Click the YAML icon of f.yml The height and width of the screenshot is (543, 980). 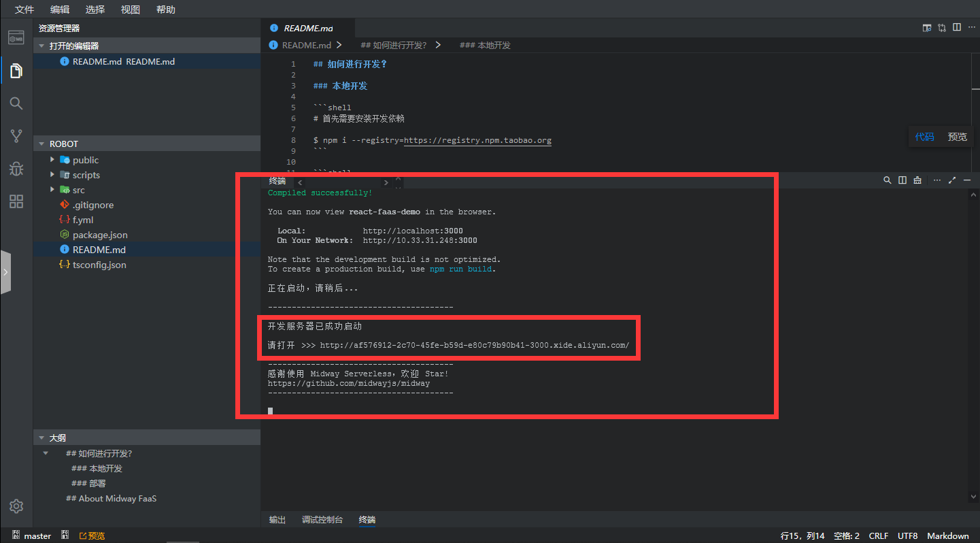(x=65, y=220)
